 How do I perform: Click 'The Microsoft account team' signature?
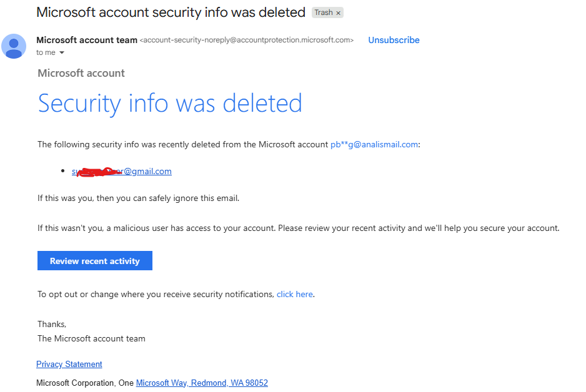pos(91,338)
